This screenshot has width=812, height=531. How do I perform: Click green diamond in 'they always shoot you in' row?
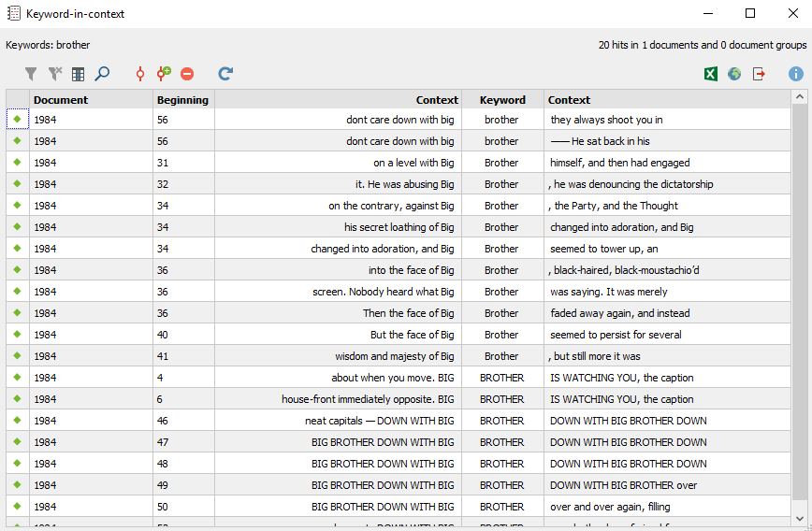point(17,119)
